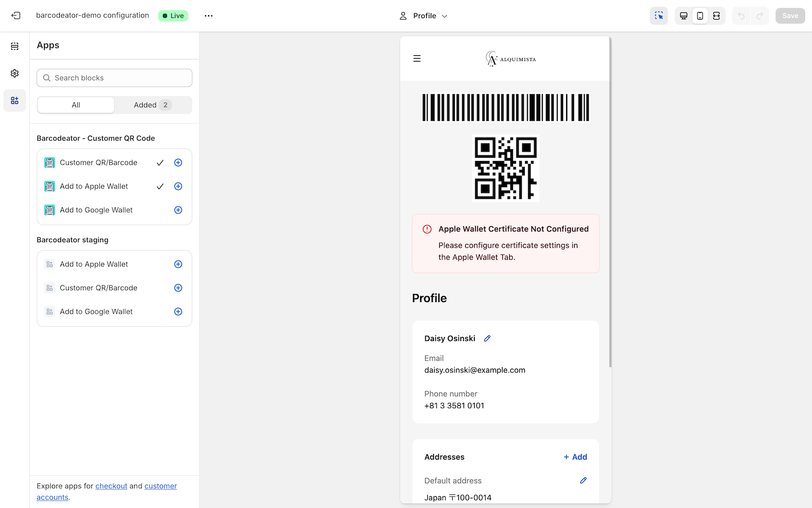Image resolution: width=812 pixels, height=508 pixels.
Task: Click Add next to Addresses
Action: pyautogui.click(x=575, y=457)
